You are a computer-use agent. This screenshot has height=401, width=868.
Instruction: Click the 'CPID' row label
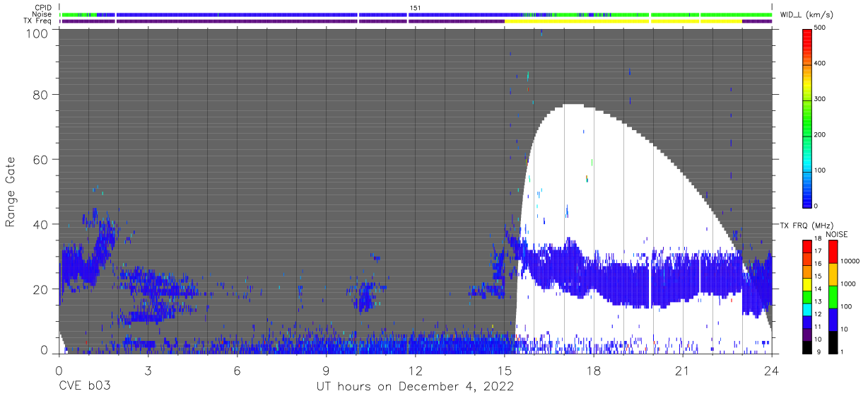click(x=44, y=8)
